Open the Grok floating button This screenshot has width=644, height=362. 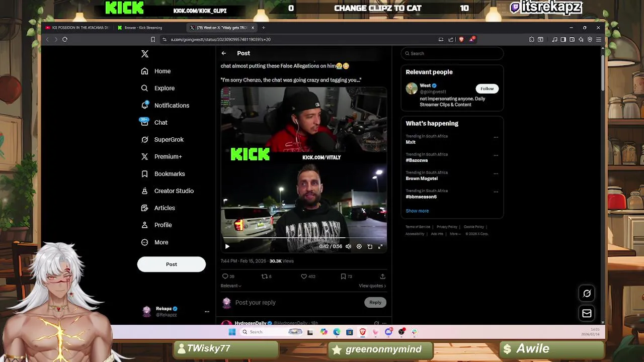pos(587,293)
